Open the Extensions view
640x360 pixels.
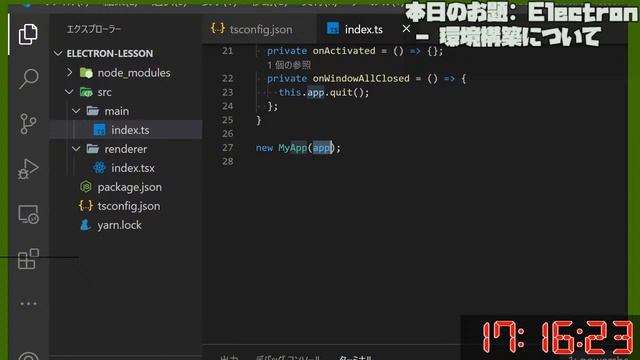click(28, 259)
